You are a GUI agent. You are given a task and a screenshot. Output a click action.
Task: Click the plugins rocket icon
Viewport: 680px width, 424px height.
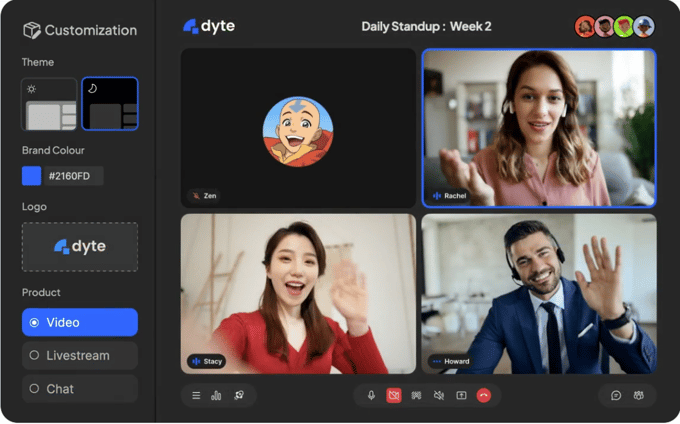point(239,395)
